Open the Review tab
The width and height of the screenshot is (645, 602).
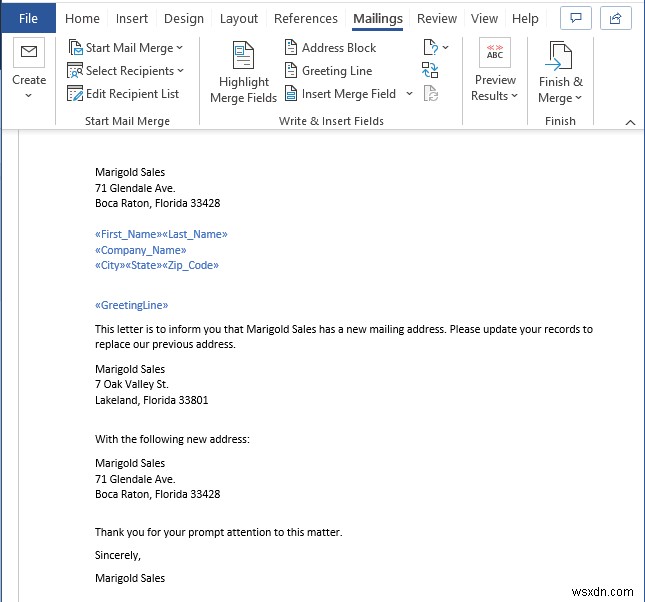436,19
